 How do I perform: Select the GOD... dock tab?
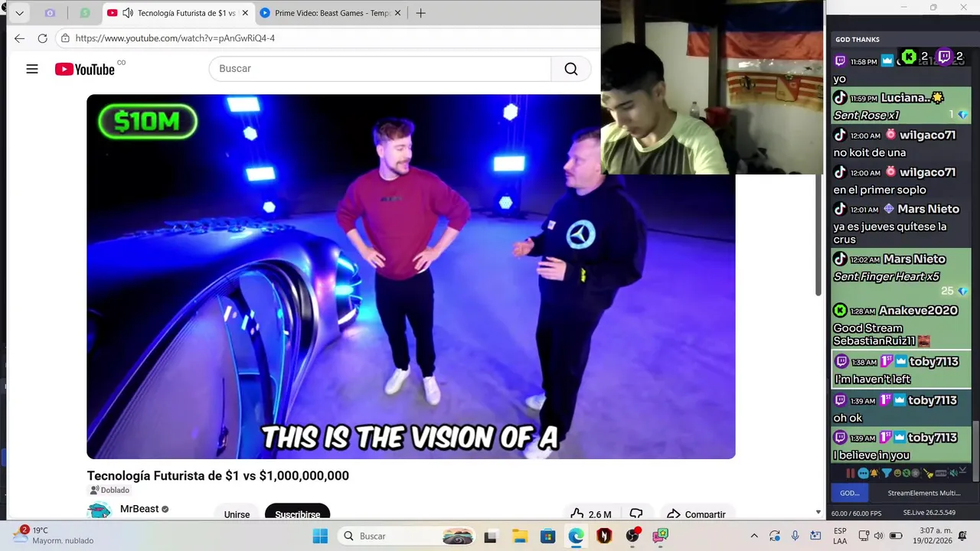pos(850,493)
